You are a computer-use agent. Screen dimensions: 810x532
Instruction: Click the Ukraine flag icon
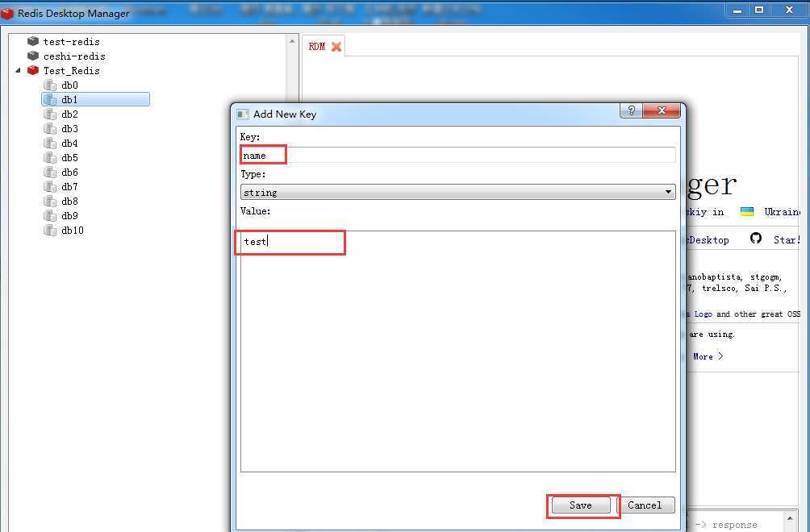pyautogui.click(x=746, y=211)
